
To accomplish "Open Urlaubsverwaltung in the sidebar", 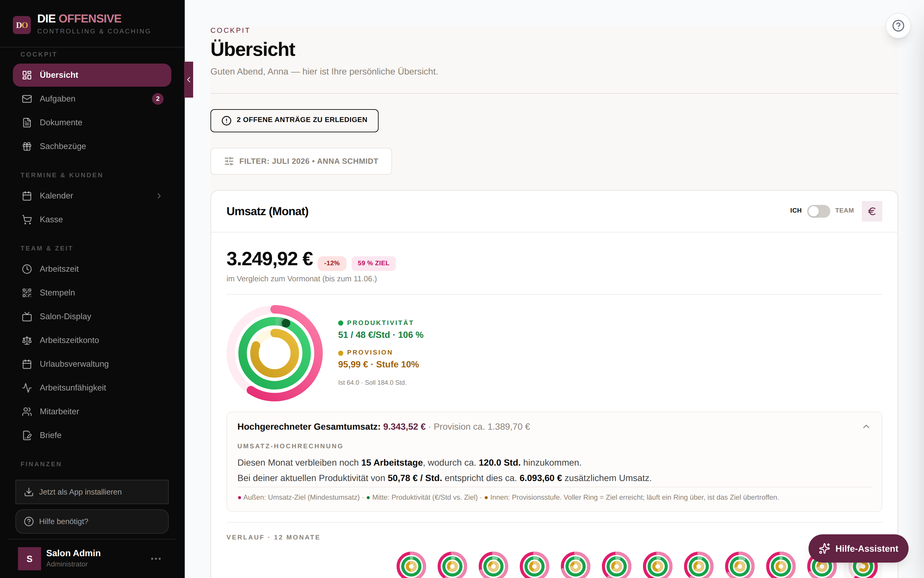I will coord(92,364).
